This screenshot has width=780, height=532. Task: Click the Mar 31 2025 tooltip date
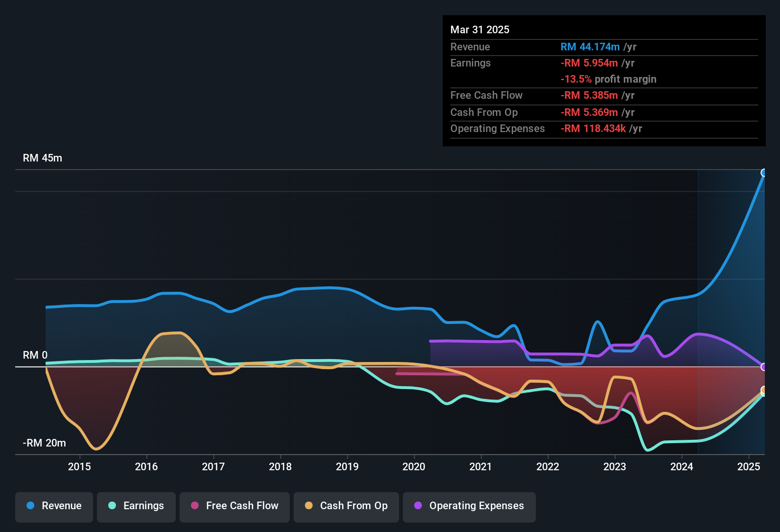[480, 29]
